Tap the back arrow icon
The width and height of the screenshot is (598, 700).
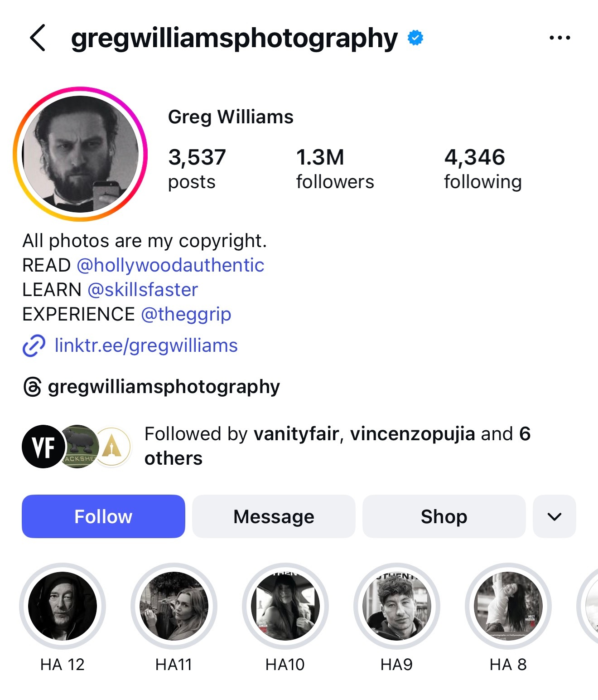click(x=38, y=38)
